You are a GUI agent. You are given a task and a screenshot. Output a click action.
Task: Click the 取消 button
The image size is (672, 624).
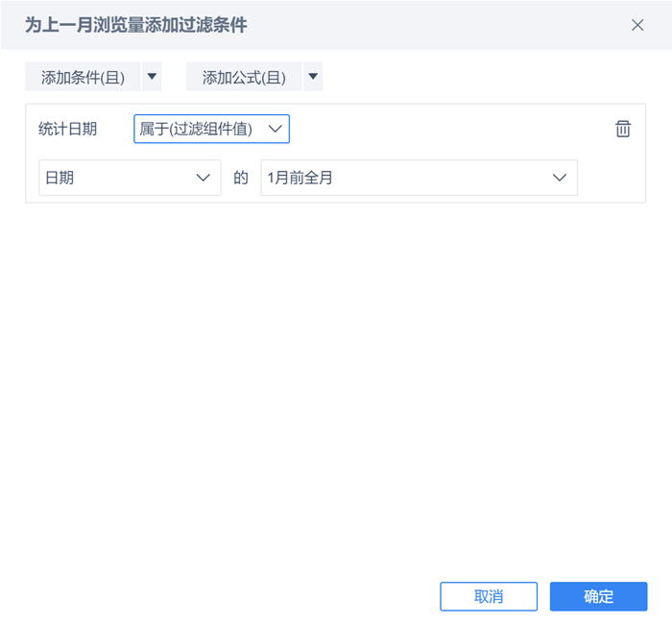pyautogui.click(x=489, y=596)
